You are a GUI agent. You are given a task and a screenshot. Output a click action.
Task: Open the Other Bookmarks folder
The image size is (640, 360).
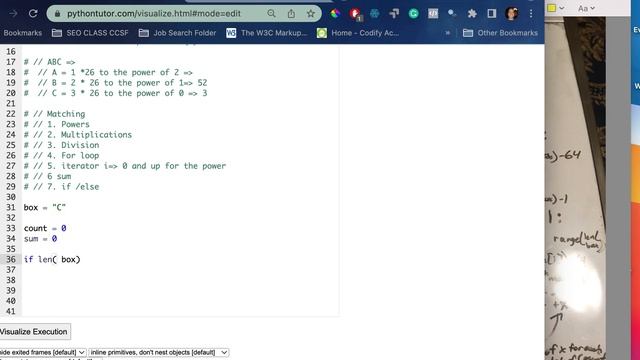point(500,33)
